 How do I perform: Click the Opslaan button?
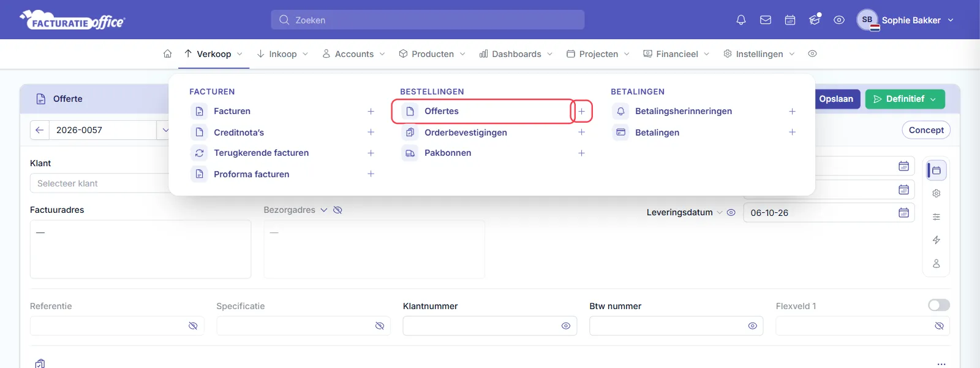[x=838, y=99]
